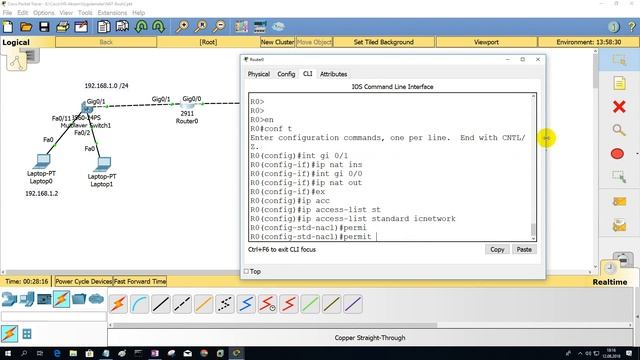Open the Activity Wizard icon
The width and height of the screenshot is (640, 360).
[81, 27]
